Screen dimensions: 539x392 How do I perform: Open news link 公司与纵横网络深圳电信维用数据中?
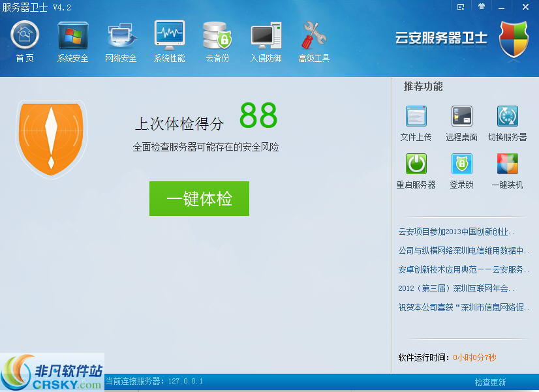[464, 251]
